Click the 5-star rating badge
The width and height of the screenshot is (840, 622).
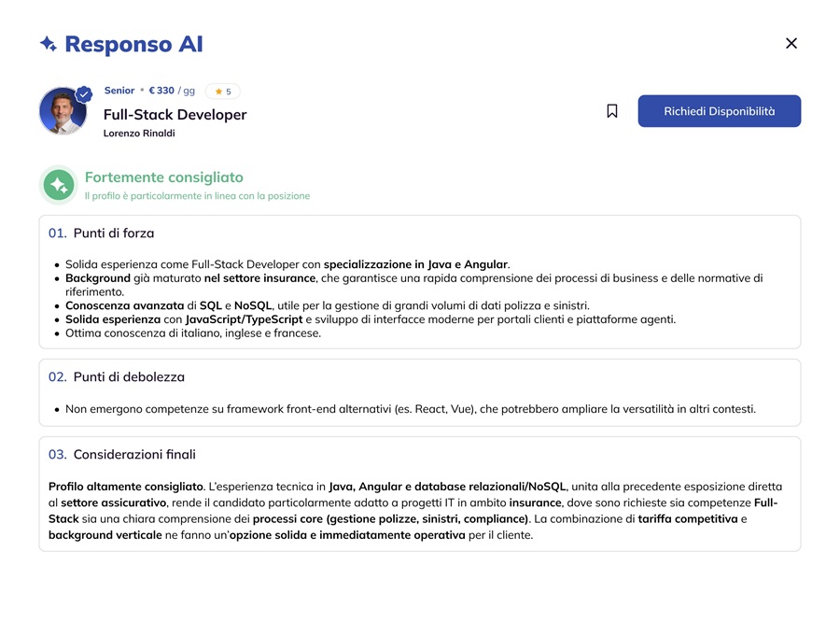(x=223, y=92)
